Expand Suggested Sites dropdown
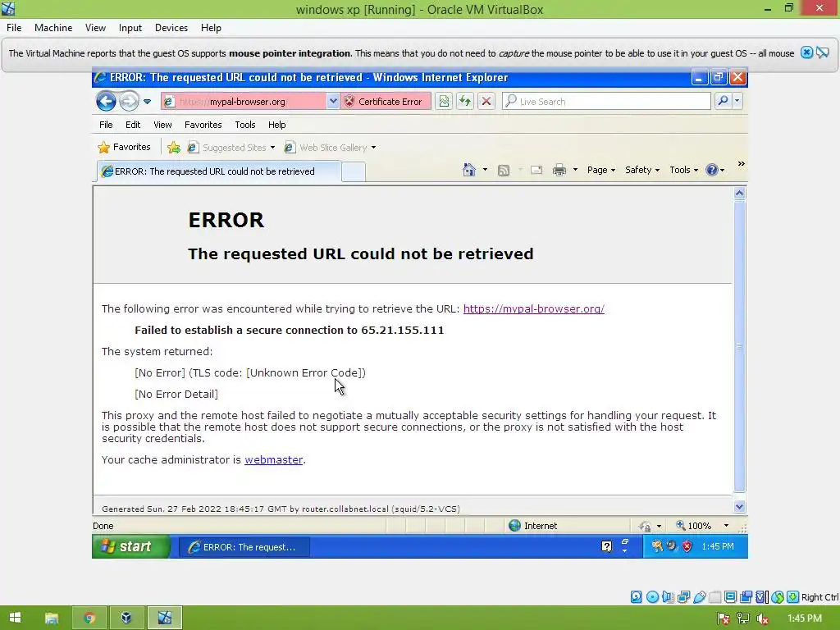Screen dimensions: 840x630 tap(272, 148)
